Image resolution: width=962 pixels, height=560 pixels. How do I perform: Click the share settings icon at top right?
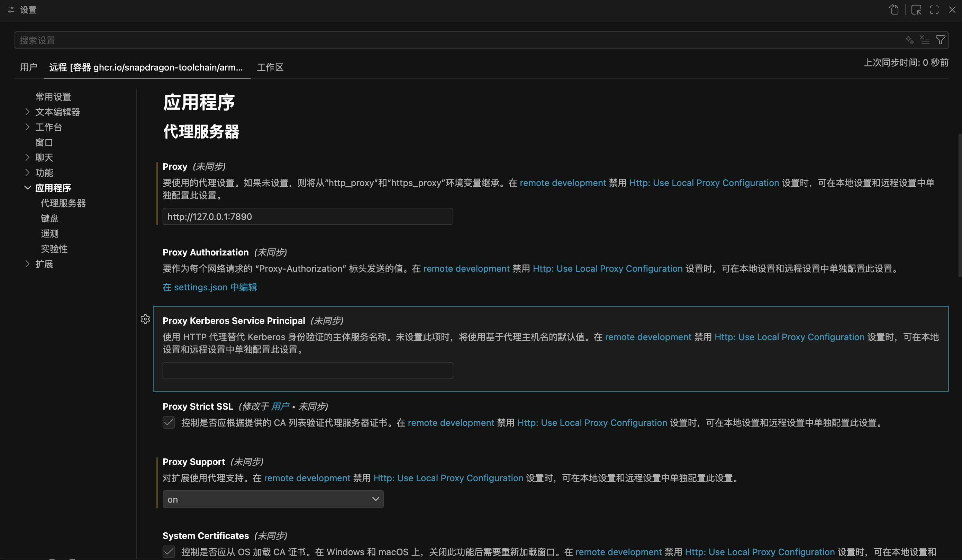point(894,10)
